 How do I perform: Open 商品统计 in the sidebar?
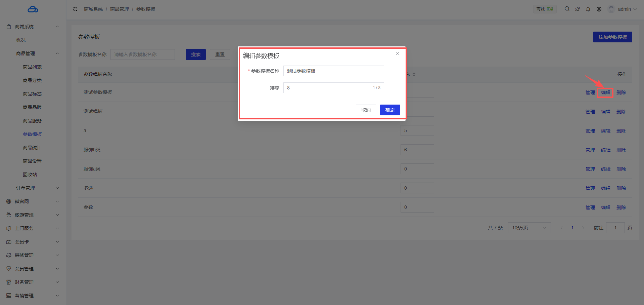(32, 148)
